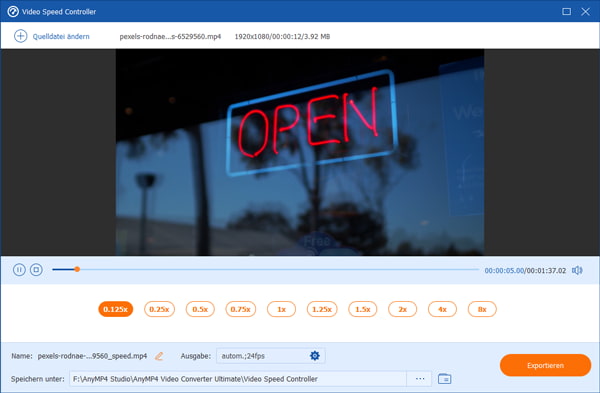Click the Ausgabe format field autom.;24fps
Image resolution: width=600 pixels, height=393 pixels.
tap(271, 356)
